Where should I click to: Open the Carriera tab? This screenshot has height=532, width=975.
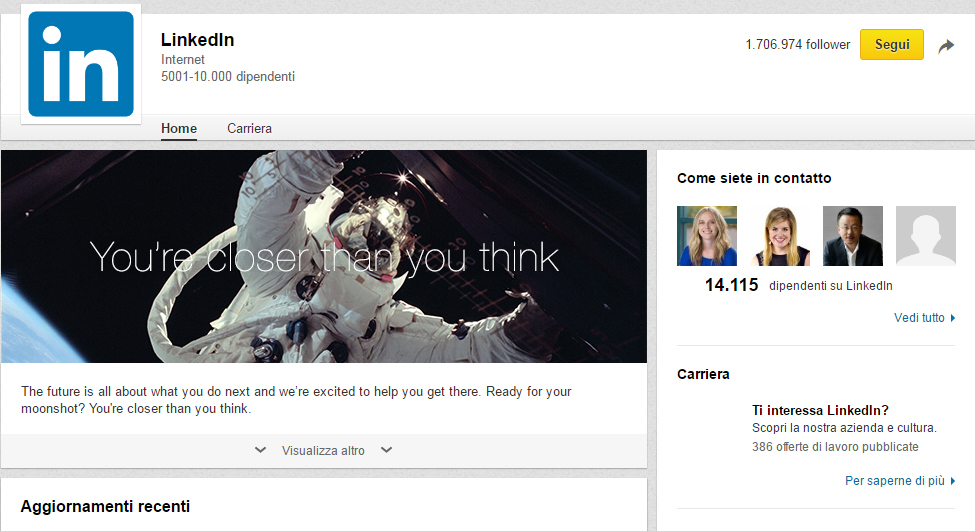click(x=249, y=128)
